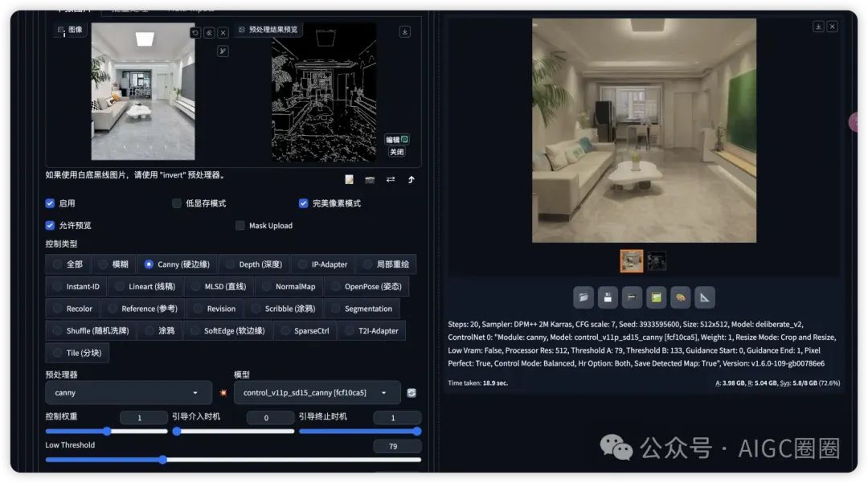Open the ControlNet model dropdown
868x483 pixels.
click(x=316, y=392)
